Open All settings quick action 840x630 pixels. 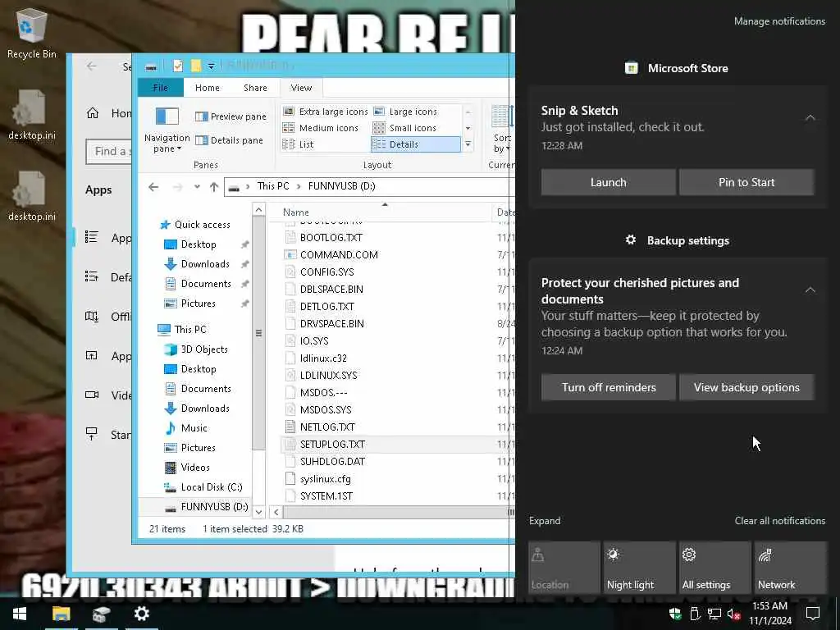[x=714, y=568]
